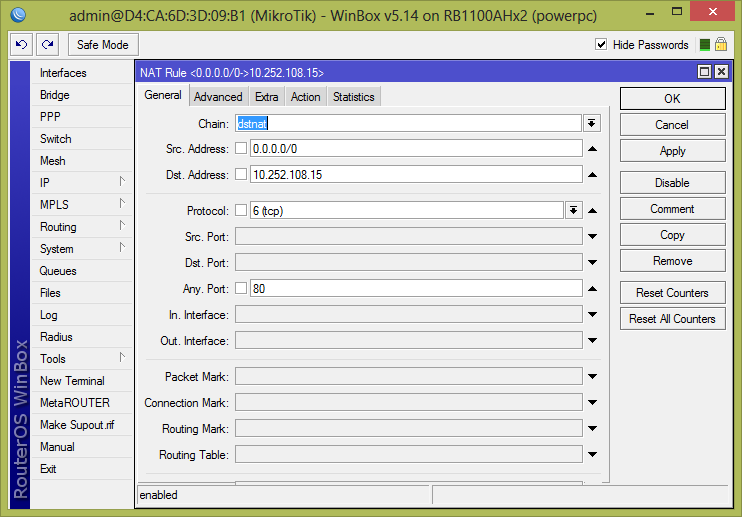Expand the MPLS submenu
The height and width of the screenshot is (517, 742).
click(x=82, y=205)
